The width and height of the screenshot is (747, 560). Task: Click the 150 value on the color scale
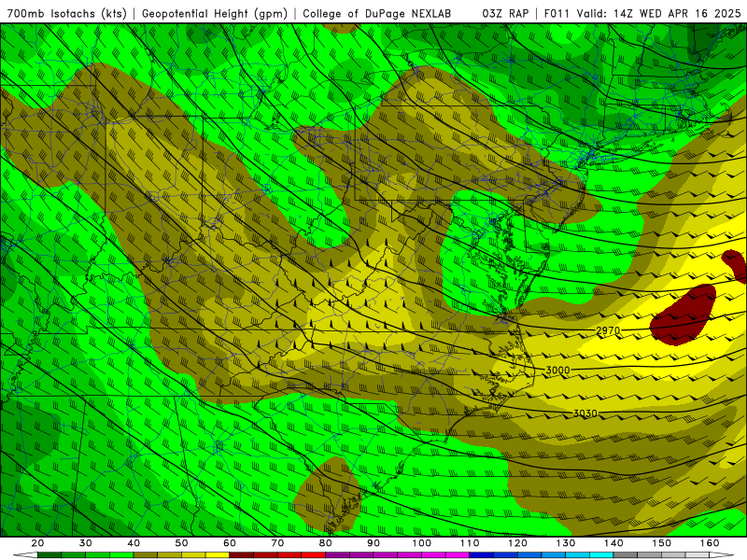662,543
